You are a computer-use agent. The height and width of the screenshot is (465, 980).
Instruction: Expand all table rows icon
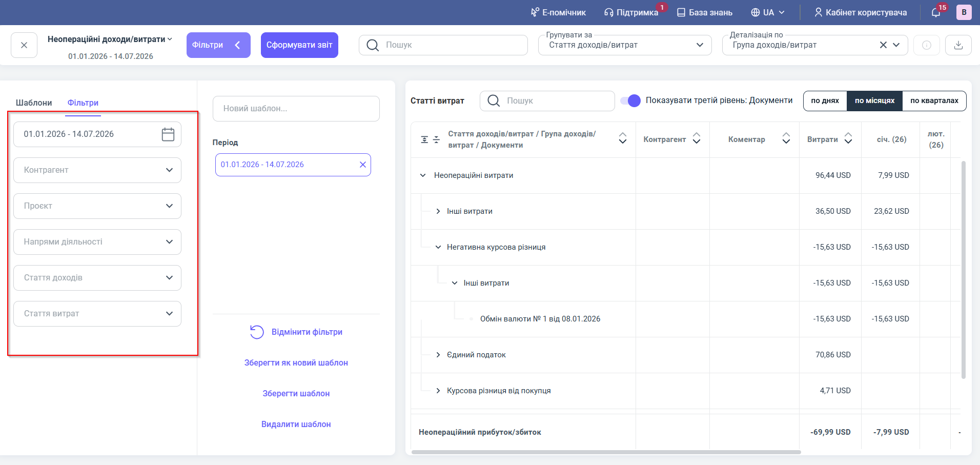click(424, 139)
